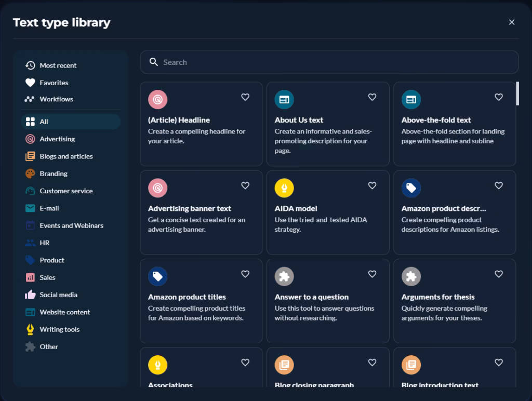Open the Amazon product titles heading
The image size is (532, 401).
187,297
